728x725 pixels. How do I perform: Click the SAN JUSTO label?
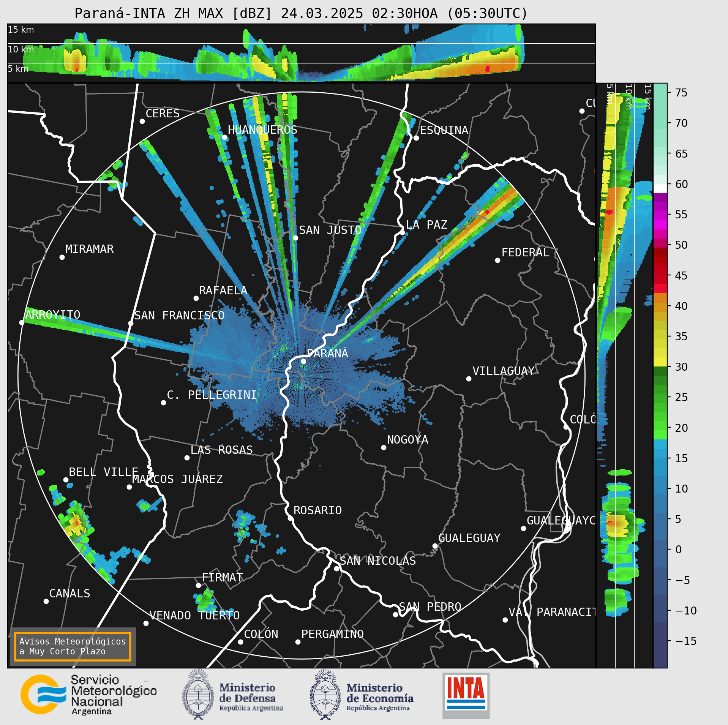click(x=330, y=230)
